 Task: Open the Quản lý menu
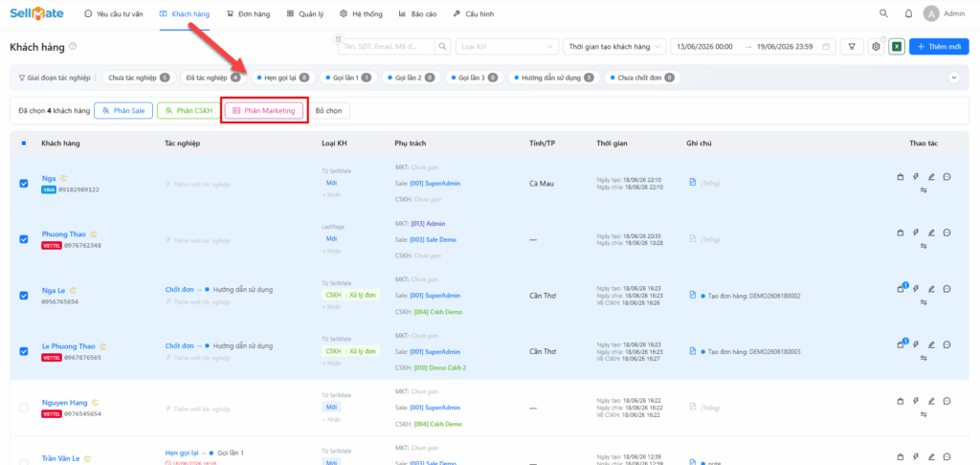pyautogui.click(x=305, y=13)
